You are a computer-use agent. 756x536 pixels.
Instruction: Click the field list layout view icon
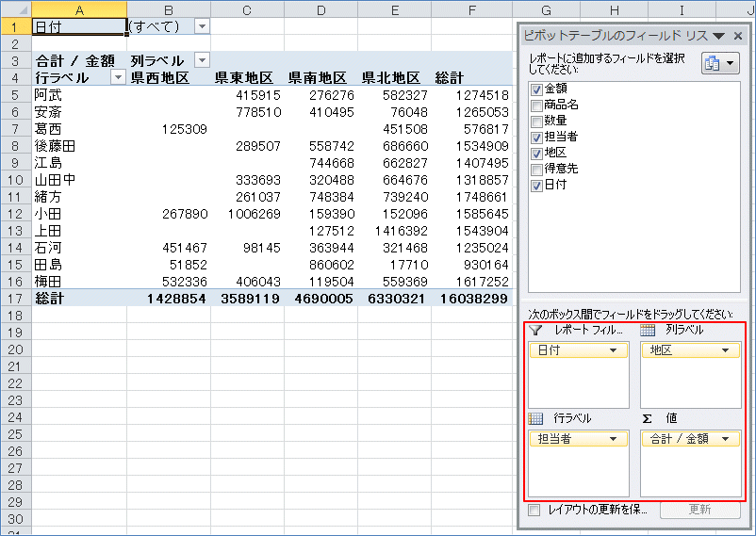(x=720, y=64)
